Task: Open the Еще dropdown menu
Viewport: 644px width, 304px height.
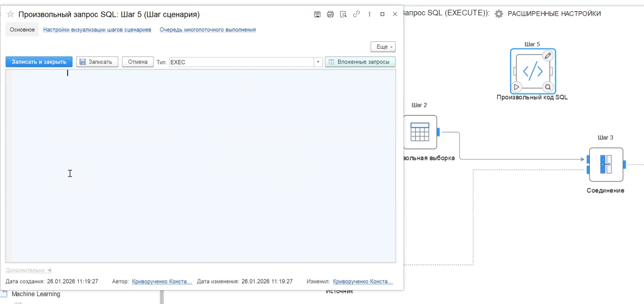Action: (x=383, y=47)
